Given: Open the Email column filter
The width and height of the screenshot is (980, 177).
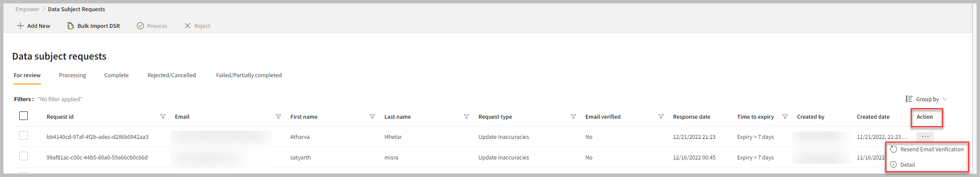Looking at the screenshot, I should point(278,117).
